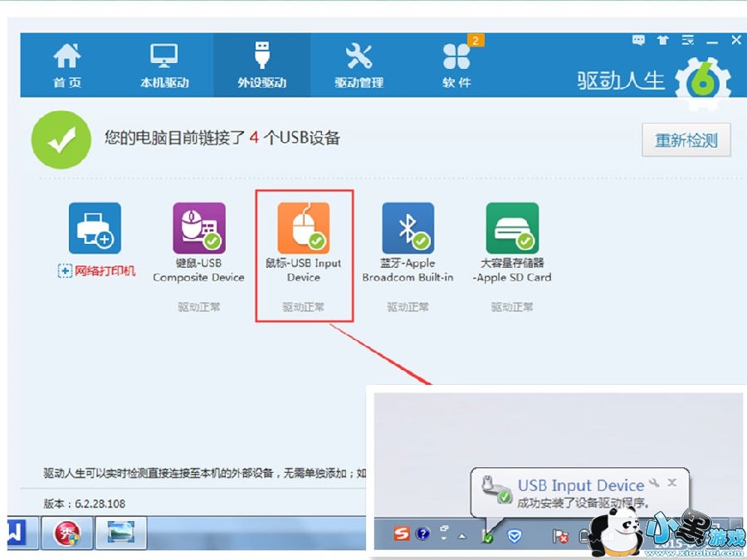
Task: Select the 键鼠-USB Composite Device keyboard icon
Action: coord(199,228)
